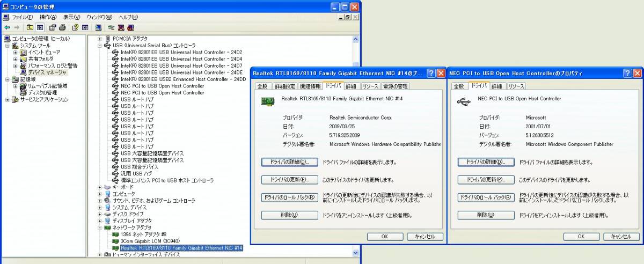The height and width of the screenshot is (264, 644).
Task: Collapse the USB コントローラ category
Action: [x=100, y=46]
